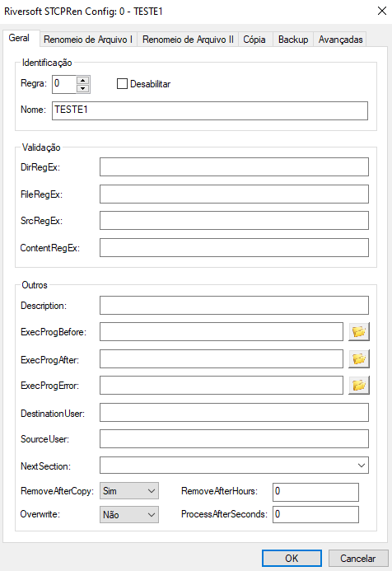The image size is (392, 571).
Task: Select the RemoveAfterHours field
Action: coord(315,492)
